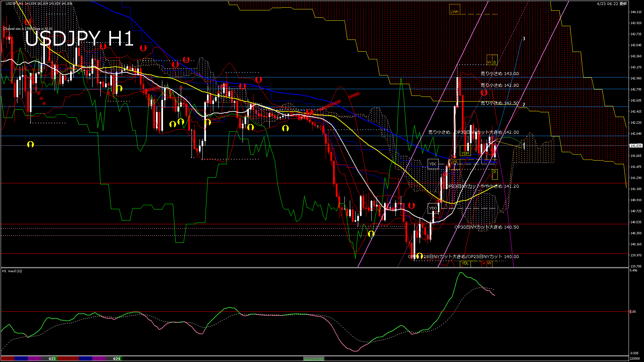Click current price tag 141.839 on axis
This screenshot has height=362, width=644.
pyautogui.click(x=636, y=146)
